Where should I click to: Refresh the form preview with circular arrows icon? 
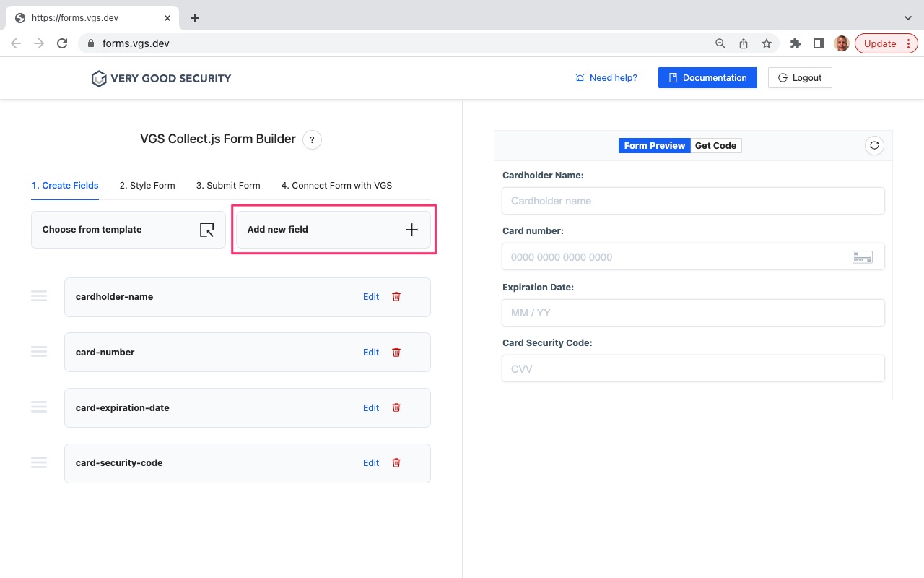[x=874, y=145]
